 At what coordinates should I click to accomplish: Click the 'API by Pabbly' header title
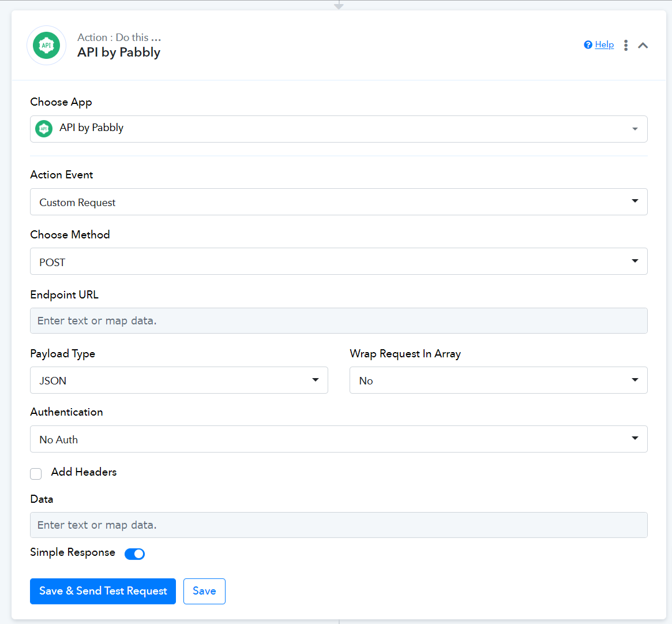pyautogui.click(x=119, y=53)
